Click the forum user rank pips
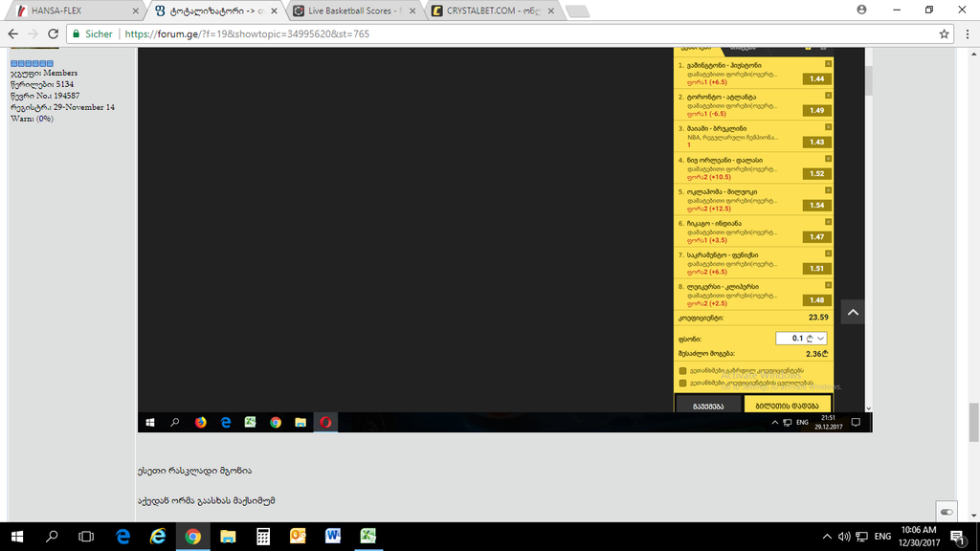This screenshot has width=980, height=551. (x=32, y=64)
